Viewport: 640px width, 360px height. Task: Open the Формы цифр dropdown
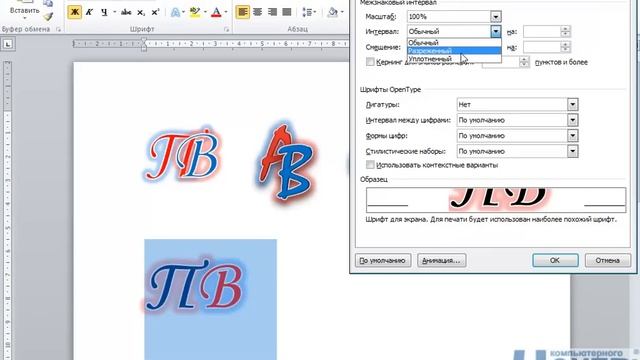pos(572,136)
